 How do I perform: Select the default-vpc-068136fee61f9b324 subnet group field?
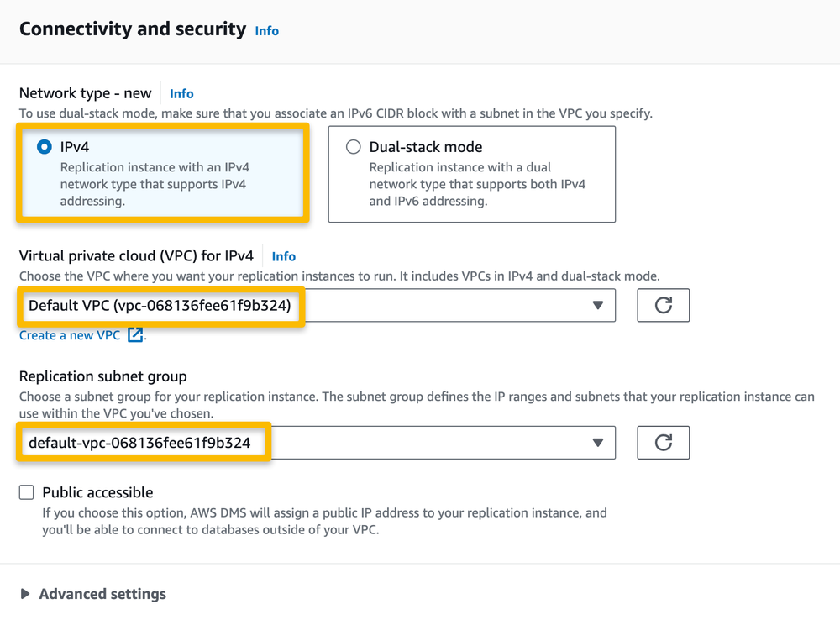pos(143,443)
